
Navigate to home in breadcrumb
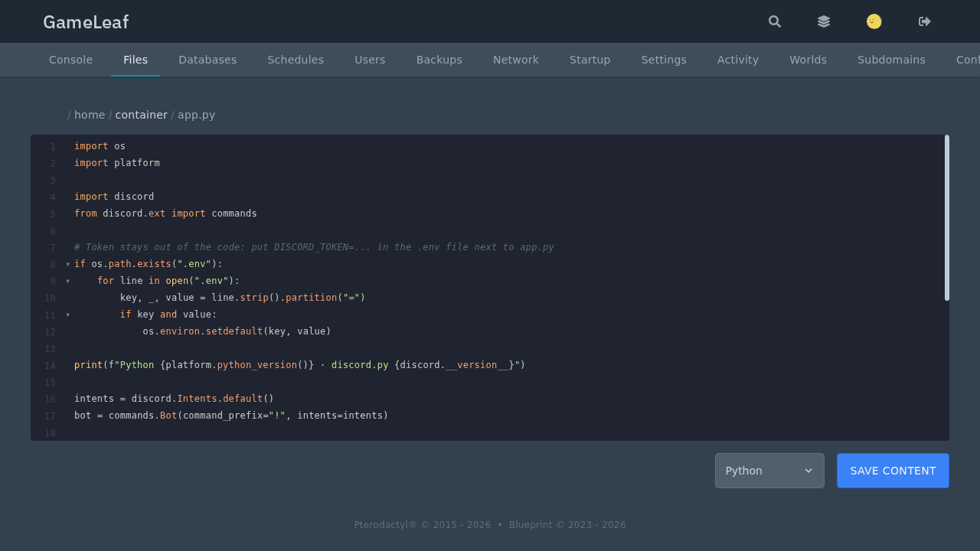(x=90, y=115)
